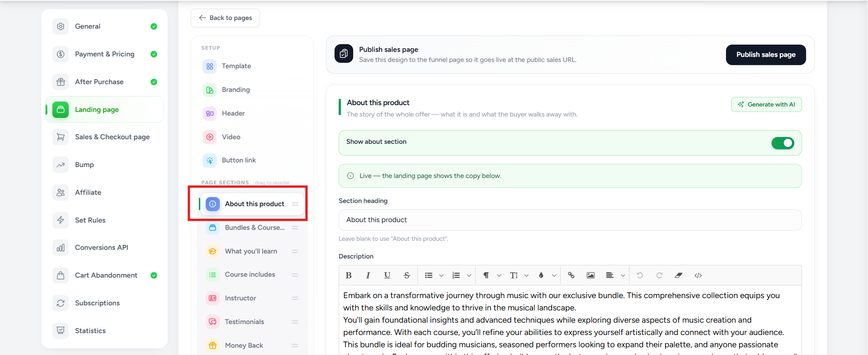The width and height of the screenshot is (868, 355).
Task: Insert a link in the description
Action: click(571, 275)
